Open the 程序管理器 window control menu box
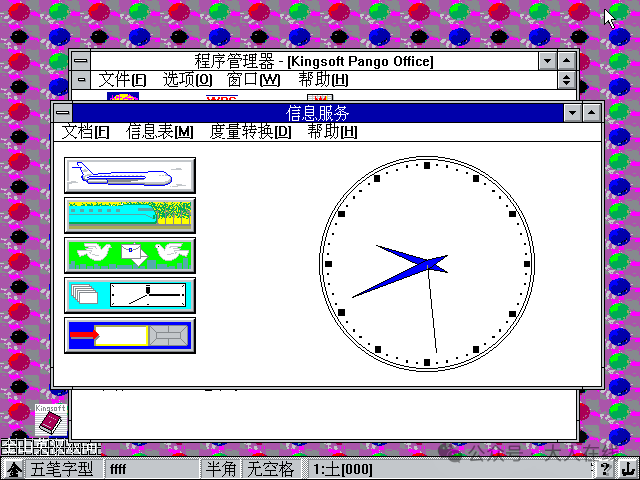 81,61
